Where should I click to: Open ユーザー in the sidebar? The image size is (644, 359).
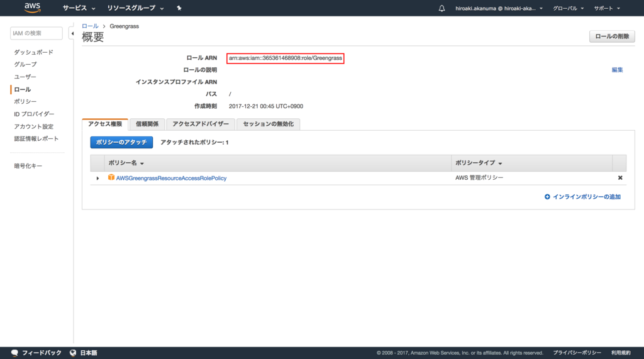point(25,77)
